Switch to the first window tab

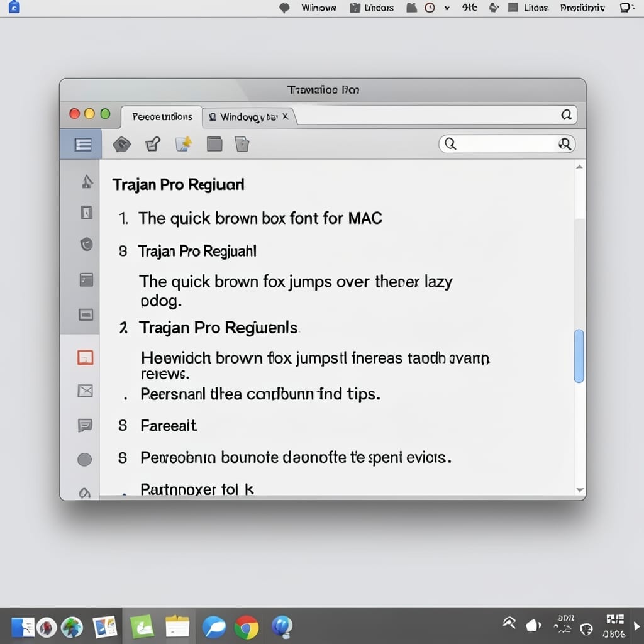click(162, 117)
